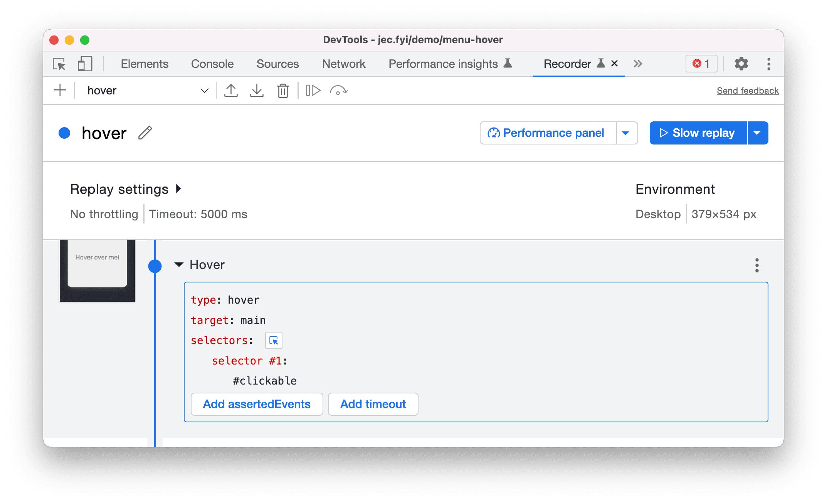Click the Add assertedEvents button

[x=257, y=404]
